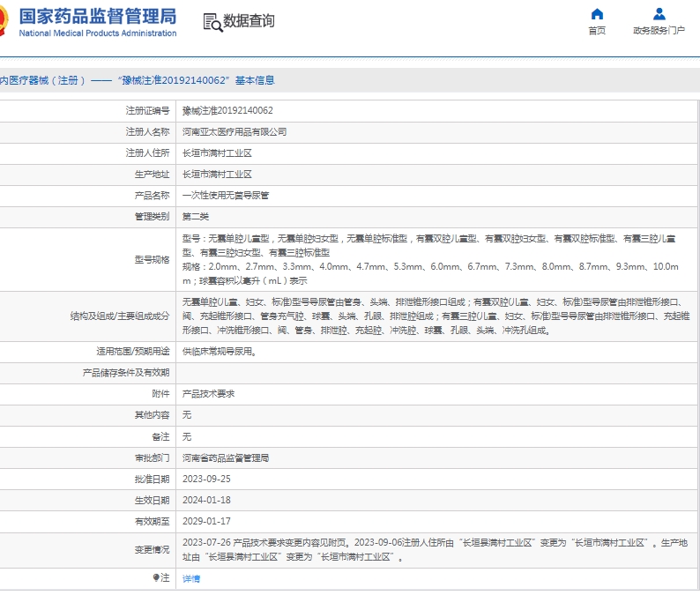Click 供临床常规导尿用 intended use text
The image size is (700, 595).
220,352
